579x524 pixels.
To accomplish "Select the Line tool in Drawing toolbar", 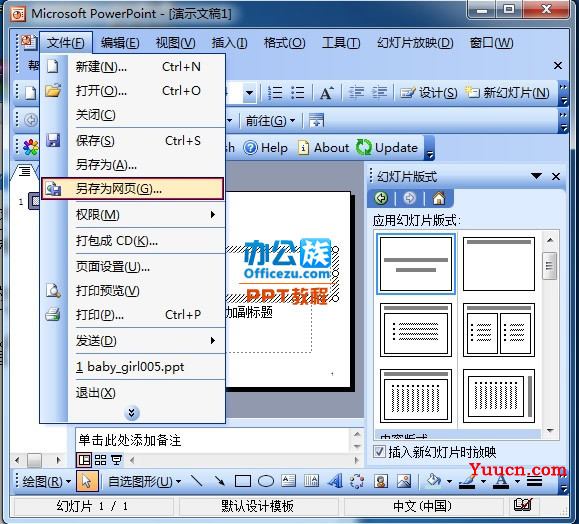I will (196, 480).
